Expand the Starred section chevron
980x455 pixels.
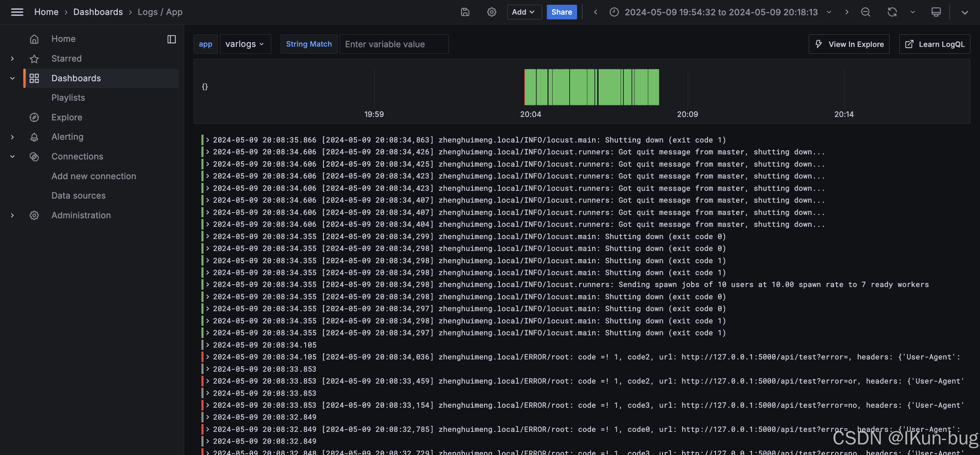coord(12,58)
